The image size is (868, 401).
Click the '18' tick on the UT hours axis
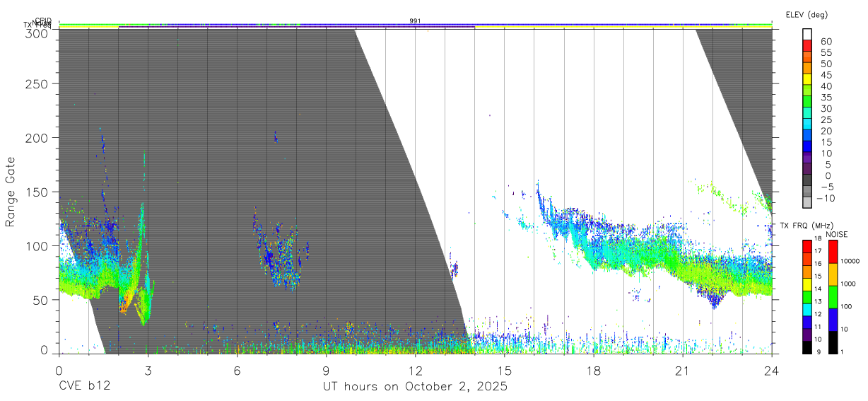594,371
